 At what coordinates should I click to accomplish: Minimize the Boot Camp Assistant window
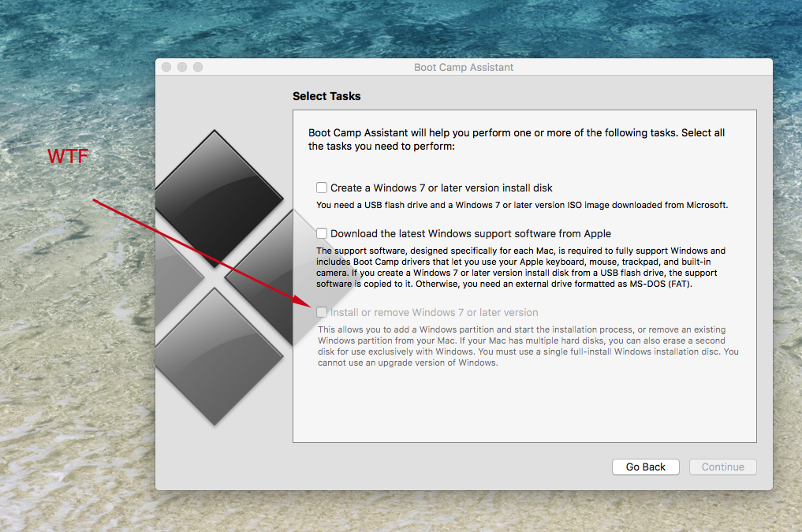[182, 67]
